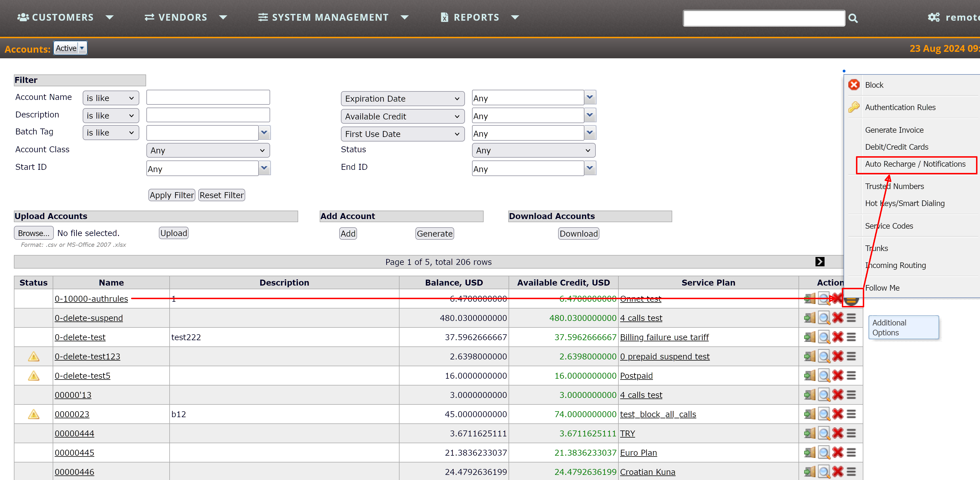Select Auto Recharge / Notifications menu entry

915,164
